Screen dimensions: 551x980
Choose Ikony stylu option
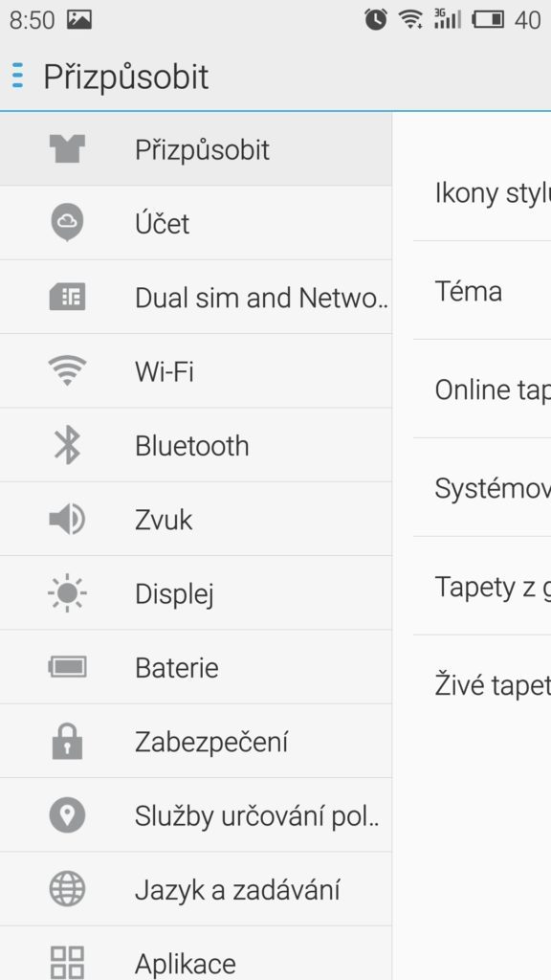pos(482,192)
